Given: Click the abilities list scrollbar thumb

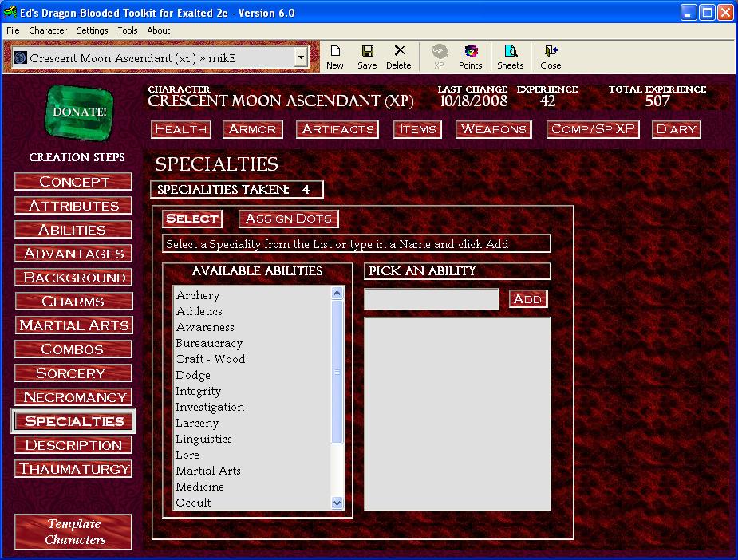Looking at the screenshot, I should (x=337, y=372).
